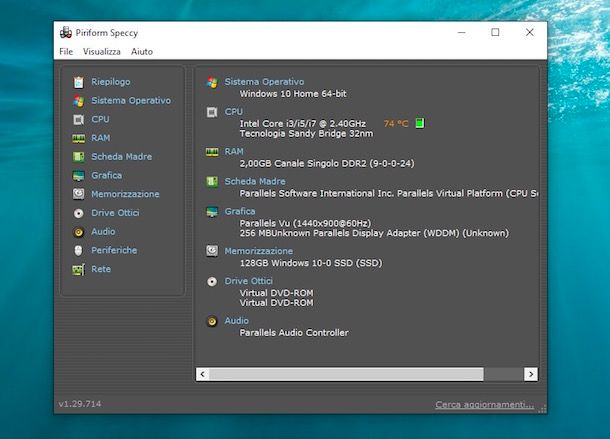Image resolution: width=610 pixels, height=439 pixels.
Task: Click the Periferiche mouse icon in sidebar
Action: pos(78,251)
